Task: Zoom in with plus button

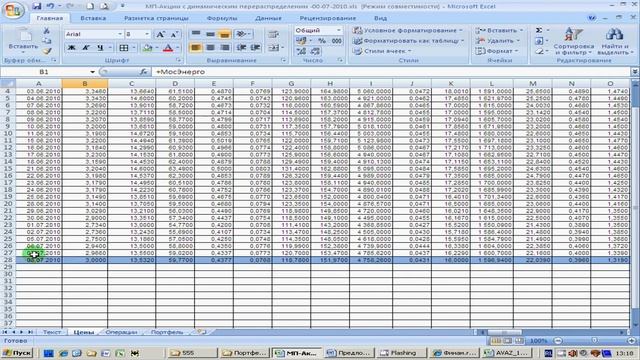Action: coord(631,340)
